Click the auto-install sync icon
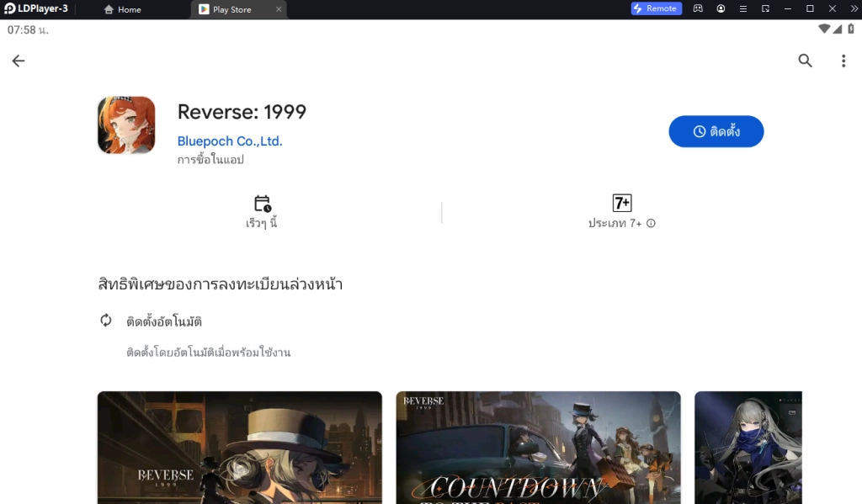 pos(105,321)
